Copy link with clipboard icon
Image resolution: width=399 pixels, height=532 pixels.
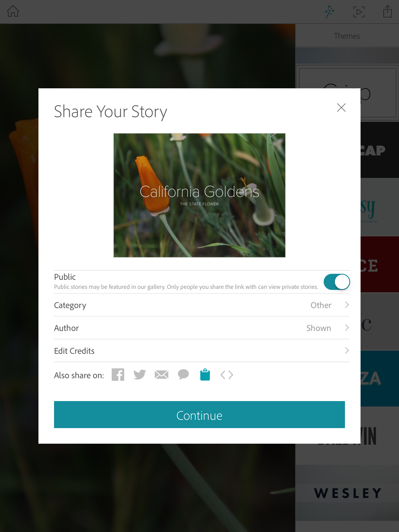click(x=205, y=375)
